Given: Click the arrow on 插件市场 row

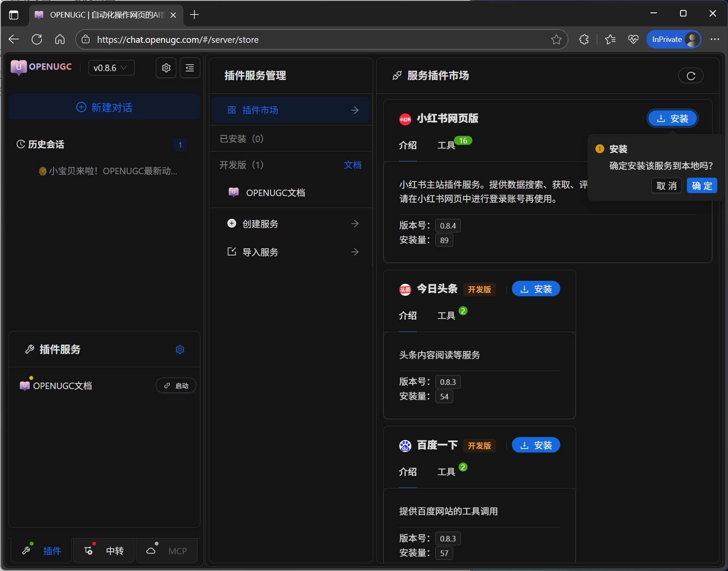Looking at the screenshot, I should 355,110.
